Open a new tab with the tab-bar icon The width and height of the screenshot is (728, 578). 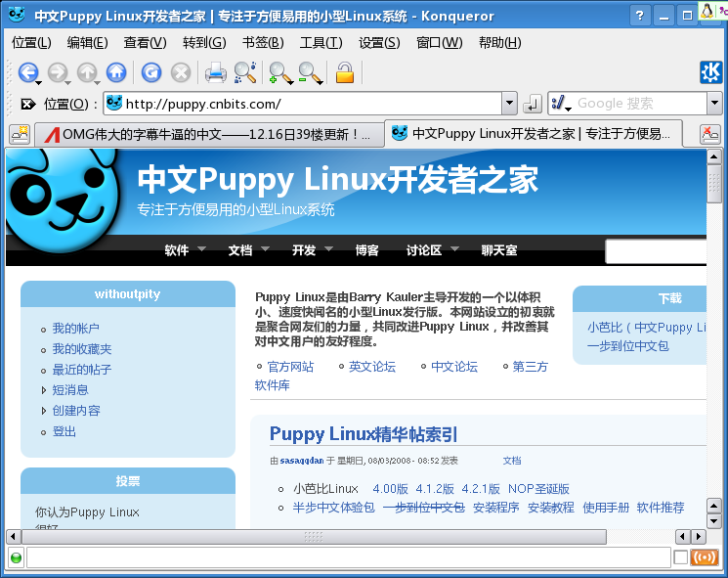pos(20,135)
